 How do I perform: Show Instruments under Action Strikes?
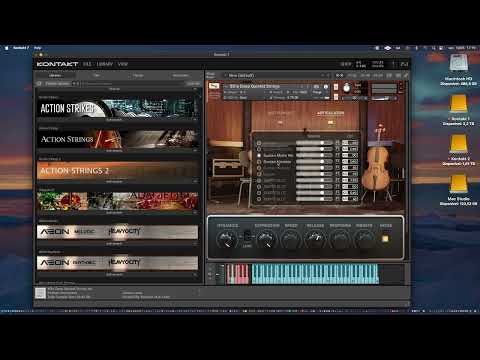click(x=114, y=120)
